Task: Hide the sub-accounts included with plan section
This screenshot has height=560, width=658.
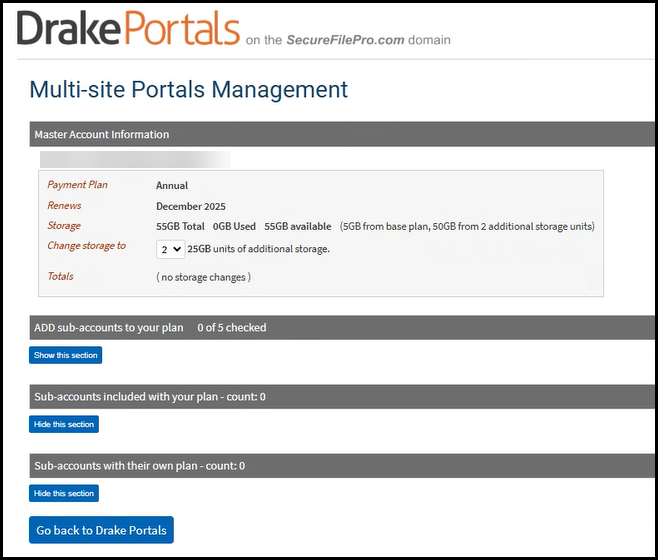Action: pyautogui.click(x=64, y=424)
